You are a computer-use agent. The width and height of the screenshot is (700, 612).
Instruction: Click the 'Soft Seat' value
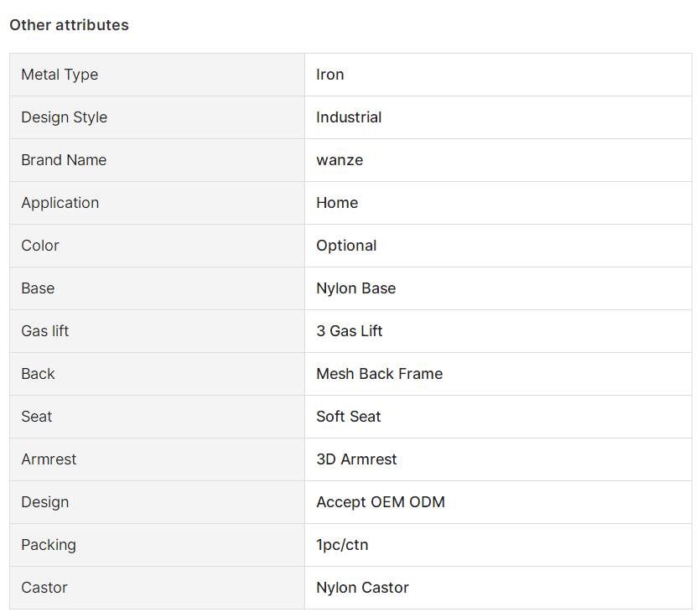[349, 417]
